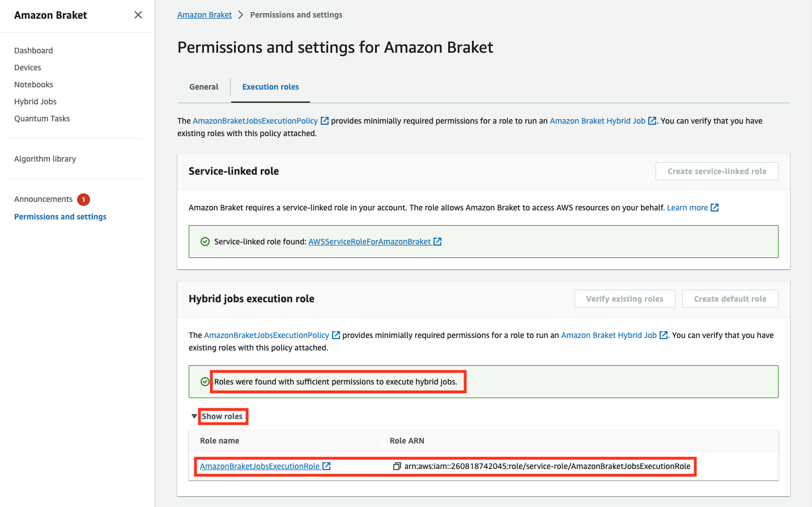This screenshot has height=507, width=812.
Task: Open Quantum Tasks from the sidebar
Action: [x=42, y=119]
